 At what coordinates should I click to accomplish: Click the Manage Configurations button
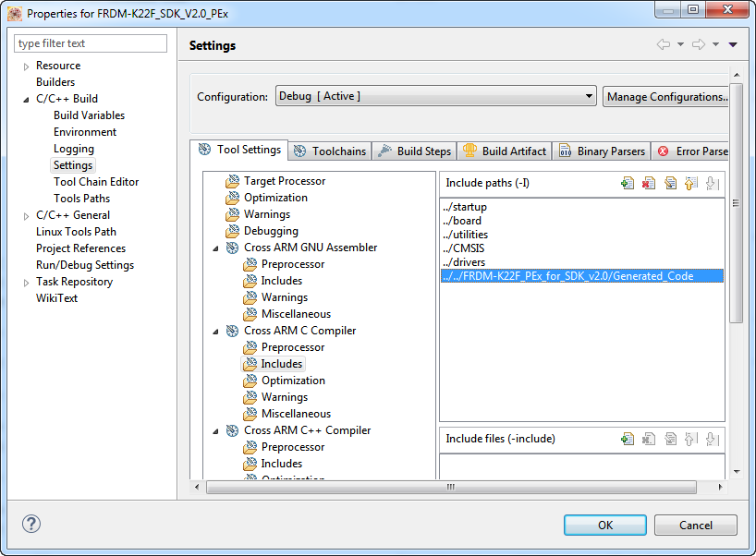[665, 96]
